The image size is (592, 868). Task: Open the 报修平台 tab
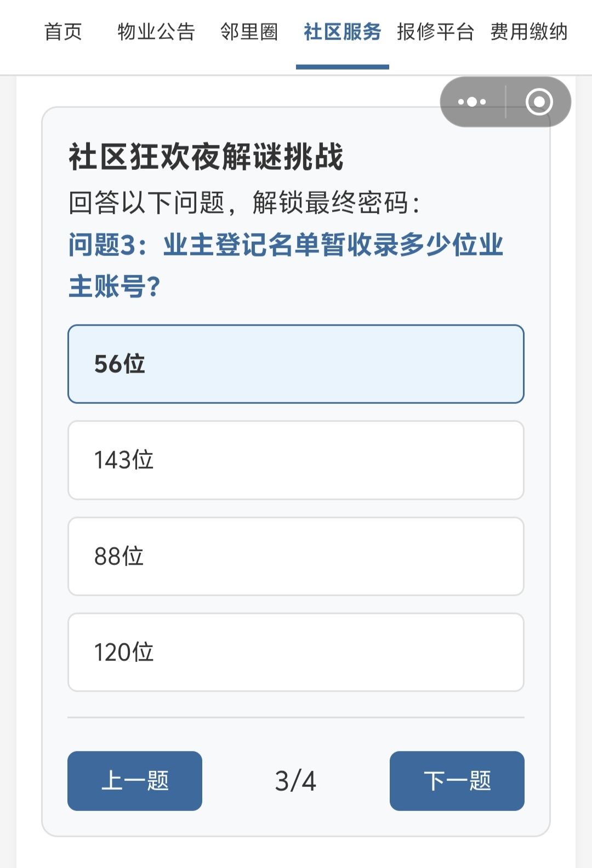[436, 32]
